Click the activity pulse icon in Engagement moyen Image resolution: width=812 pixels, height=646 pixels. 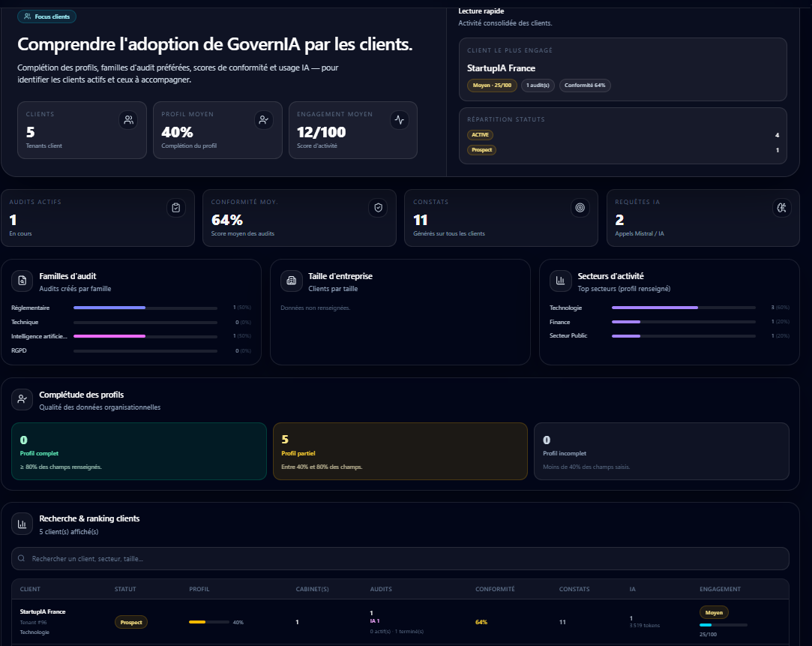click(400, 120)
